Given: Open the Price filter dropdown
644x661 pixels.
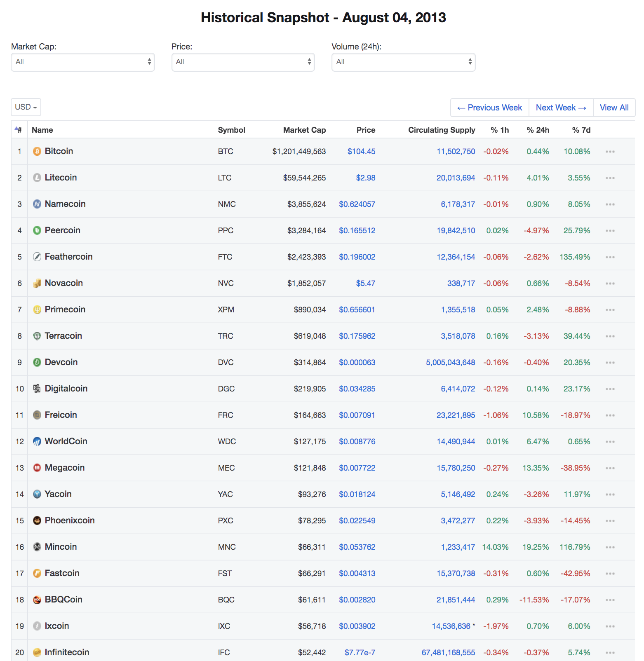Looking at the screenshot, I should pos(243,62).
